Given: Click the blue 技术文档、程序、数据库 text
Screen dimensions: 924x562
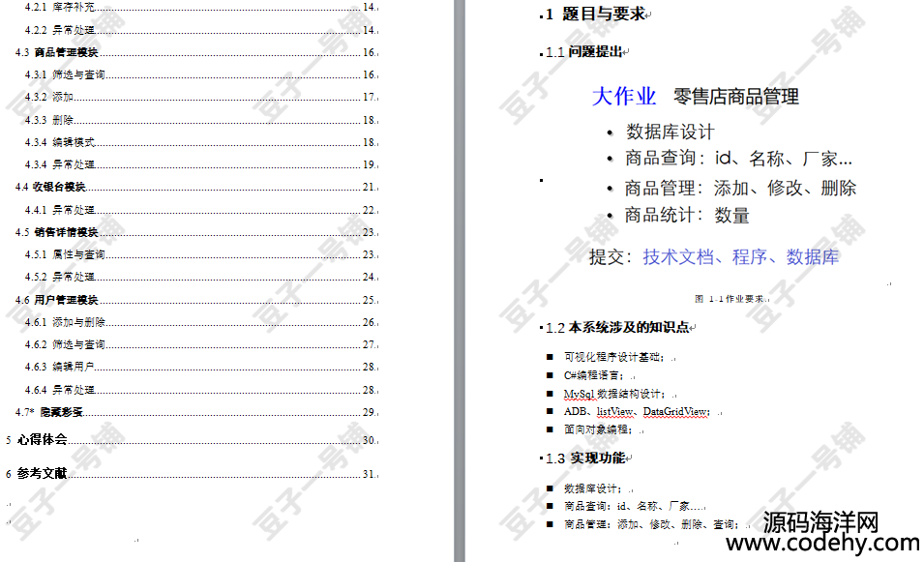Looking at the screenshot, I should pos(741,257).
